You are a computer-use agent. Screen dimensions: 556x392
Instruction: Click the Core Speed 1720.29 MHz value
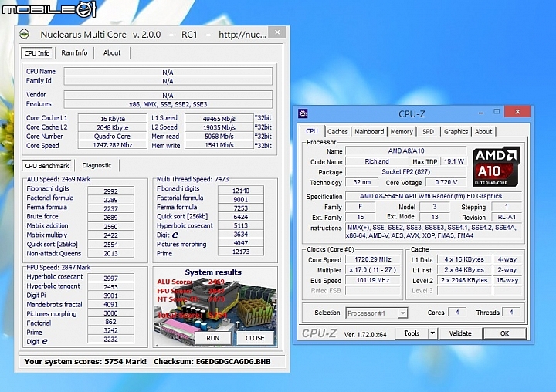tap(373, 259)
